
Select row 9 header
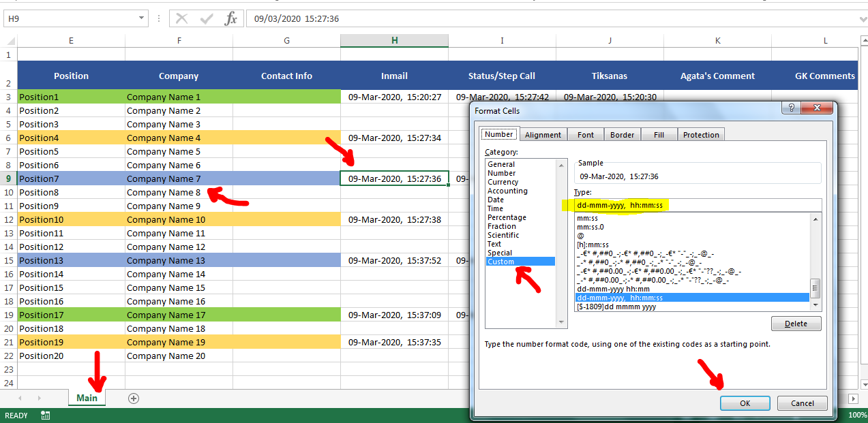click(x=9, y=178)
